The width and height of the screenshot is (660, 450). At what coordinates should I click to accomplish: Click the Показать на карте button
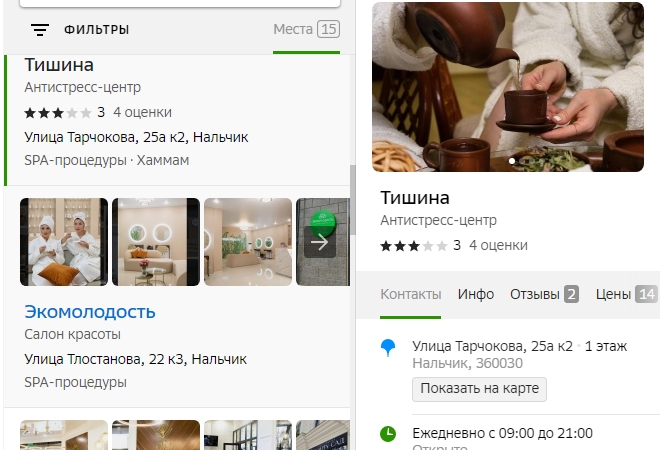coord(479,389)
